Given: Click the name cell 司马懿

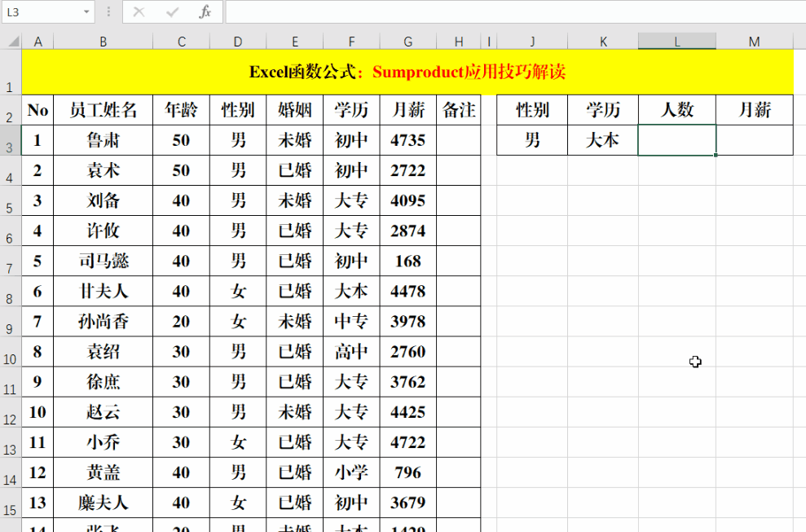Looking at the screenshot, I should 104,262.
